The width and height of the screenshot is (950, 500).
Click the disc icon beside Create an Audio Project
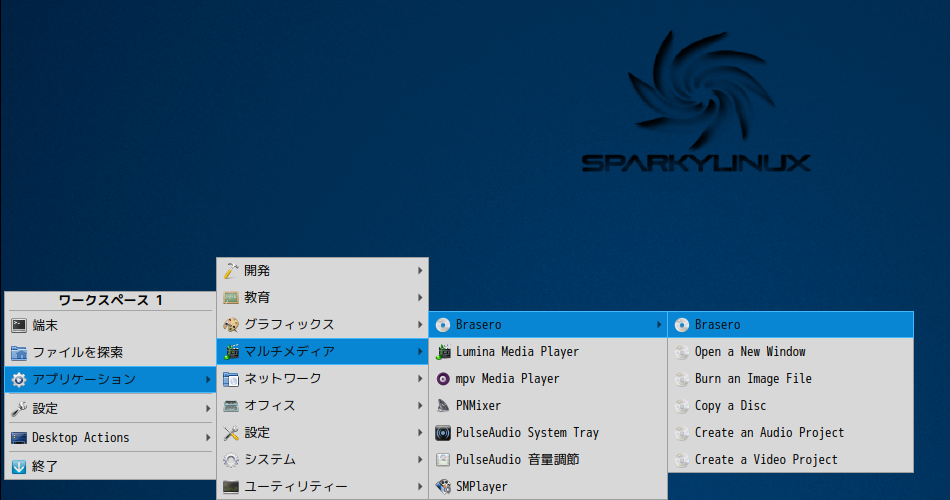tap(682, 433)
